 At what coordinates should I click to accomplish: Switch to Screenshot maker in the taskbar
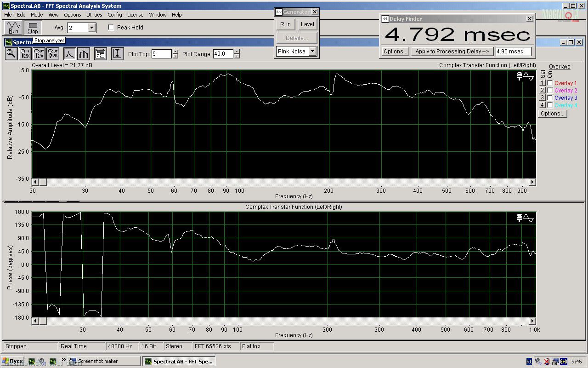coord(105,362)
